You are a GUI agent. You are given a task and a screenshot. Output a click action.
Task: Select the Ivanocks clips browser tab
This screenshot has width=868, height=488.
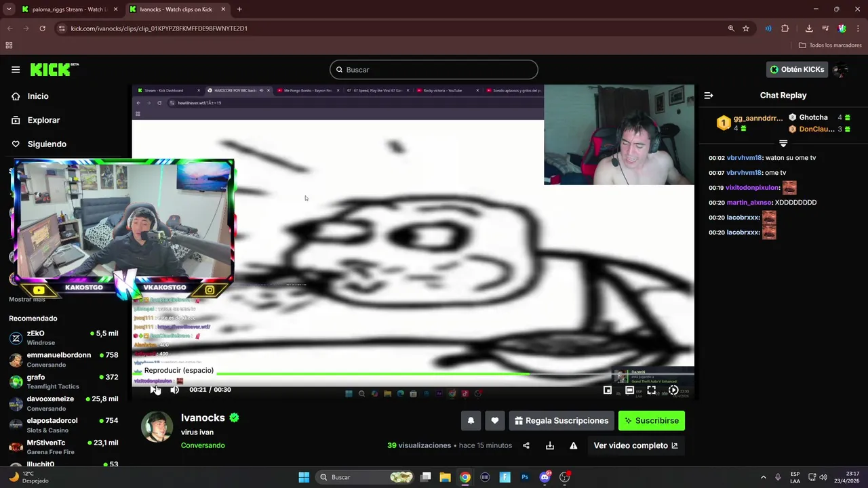coord(176,9)
